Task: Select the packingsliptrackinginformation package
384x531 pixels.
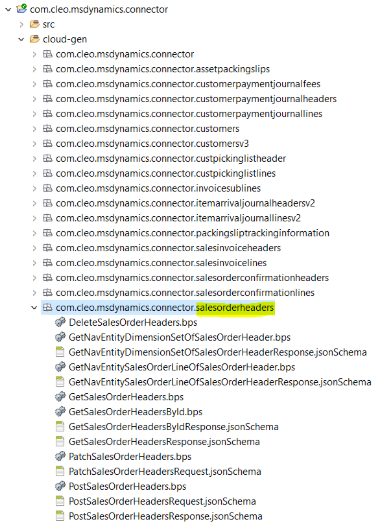Action: point(192,233)
